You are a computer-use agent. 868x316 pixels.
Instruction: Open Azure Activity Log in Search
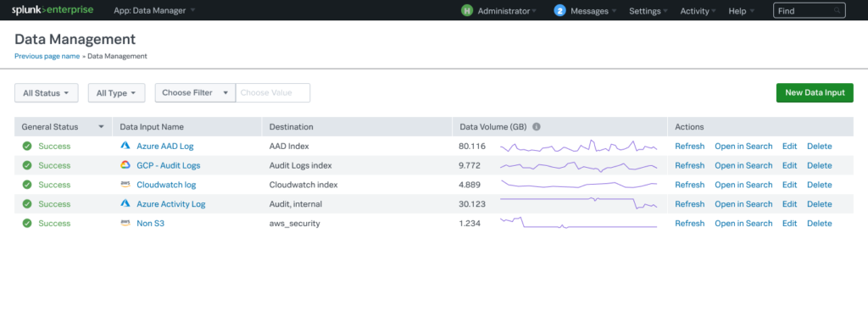pyautogui.click(x=743, y=203)
